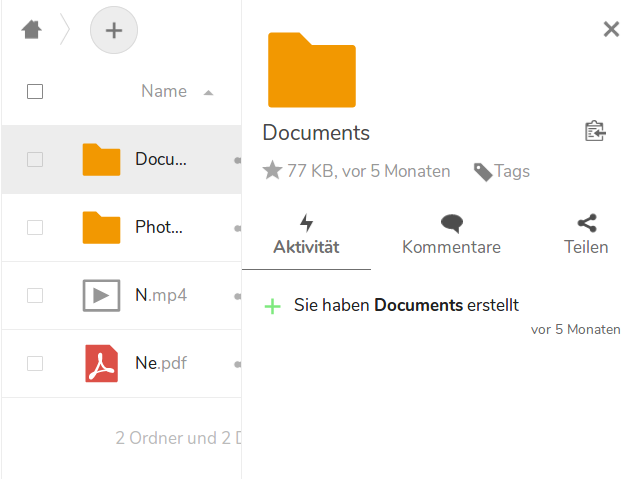
Task: Favorite Documents using the star icon
Action: (x=272, y=171)
